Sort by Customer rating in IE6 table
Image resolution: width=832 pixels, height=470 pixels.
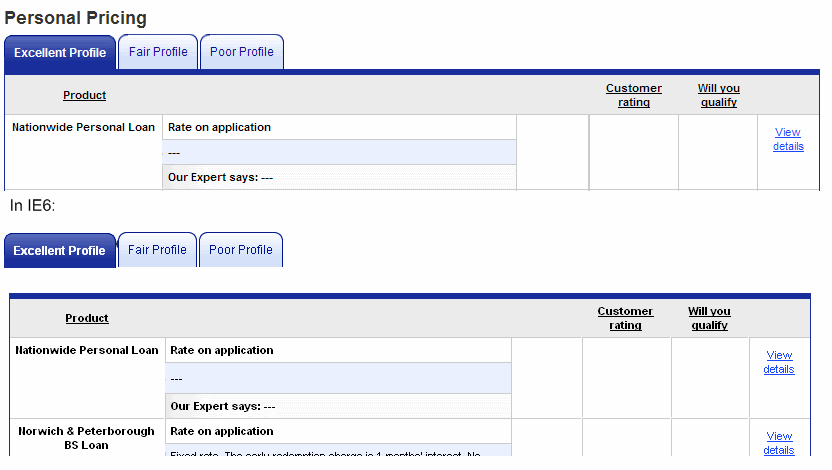pyautogui.click(x=625, y=318)
